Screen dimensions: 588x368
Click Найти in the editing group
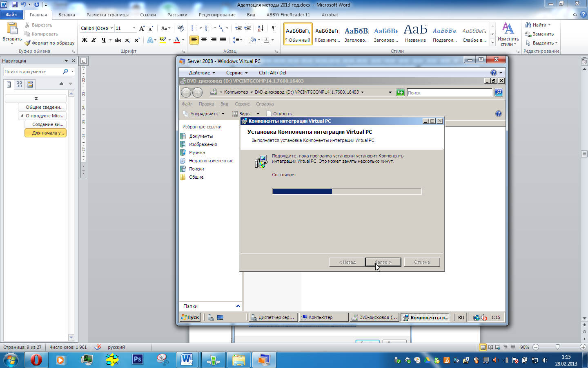pos(538,25)
